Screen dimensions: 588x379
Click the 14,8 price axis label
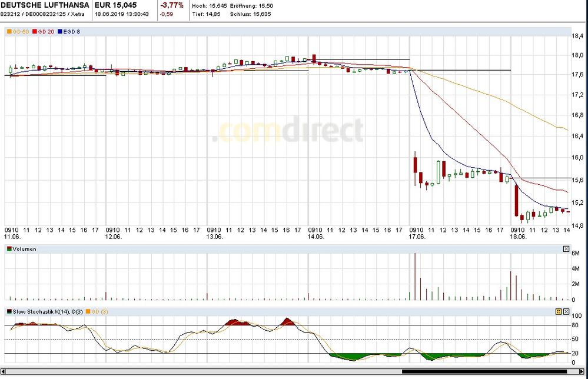tap(577, 225)
